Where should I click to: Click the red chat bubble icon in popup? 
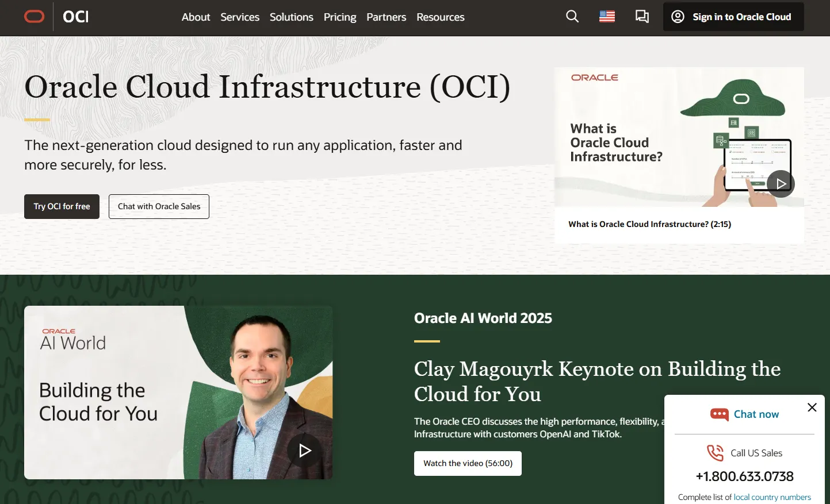coord(719,414)
